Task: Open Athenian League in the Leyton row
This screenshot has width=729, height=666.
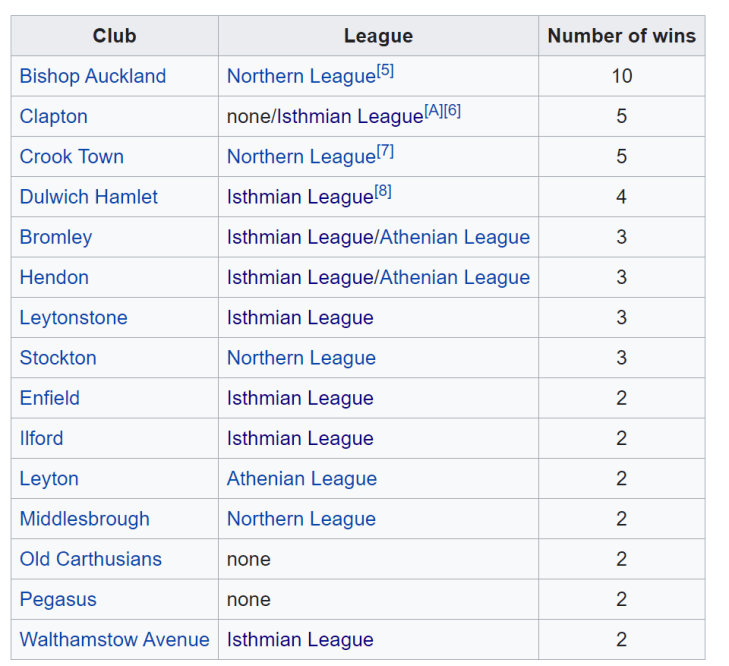Action: pyautogui.click(x=302, y=479)
